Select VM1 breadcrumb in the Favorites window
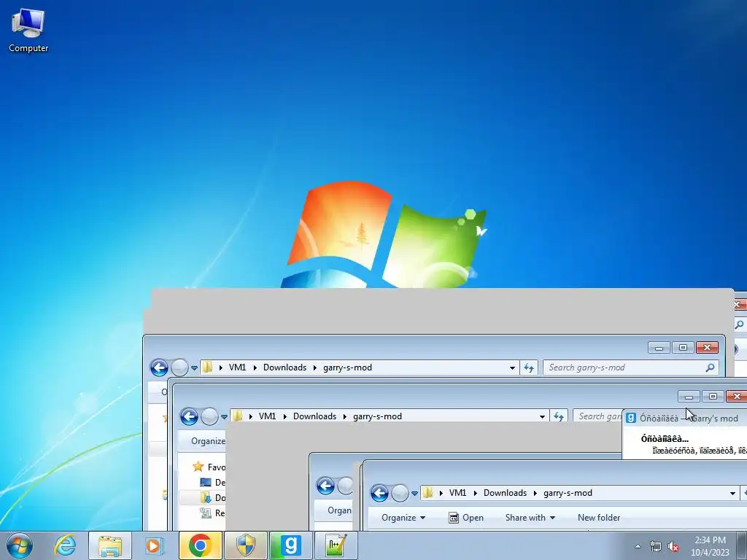Image resolution: width=747 pixels, height=560 pixels. pyautogui.click(x=267, y=416)
